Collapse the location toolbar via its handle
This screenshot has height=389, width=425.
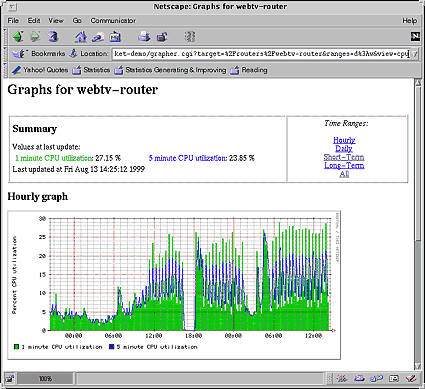[5, 53]
